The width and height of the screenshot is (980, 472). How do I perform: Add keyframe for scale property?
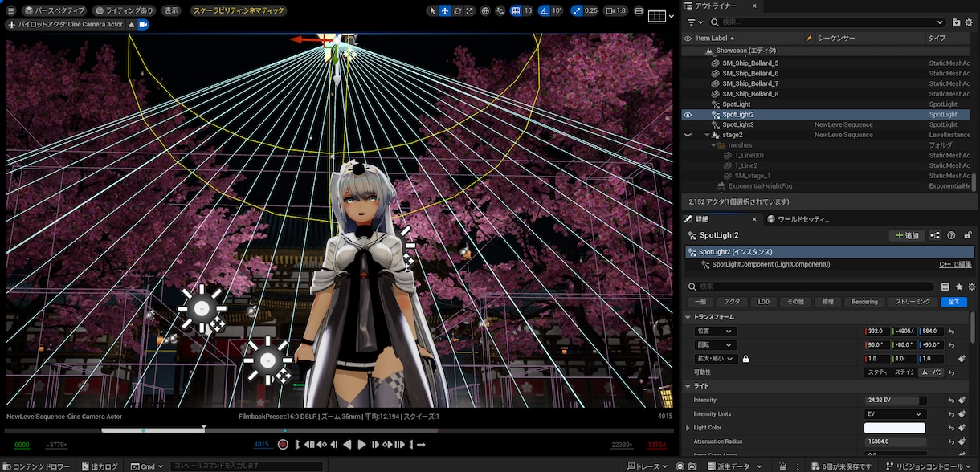[x=962, y=359]
